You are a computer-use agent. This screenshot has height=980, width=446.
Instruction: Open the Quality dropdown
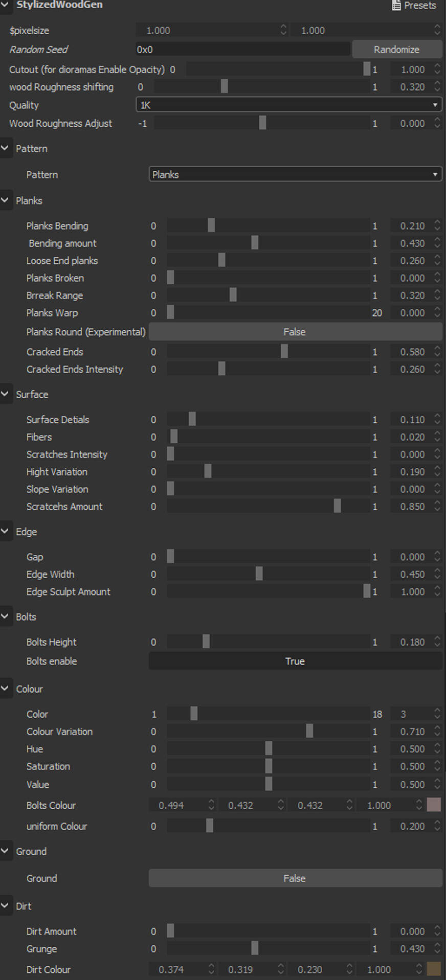288,105
